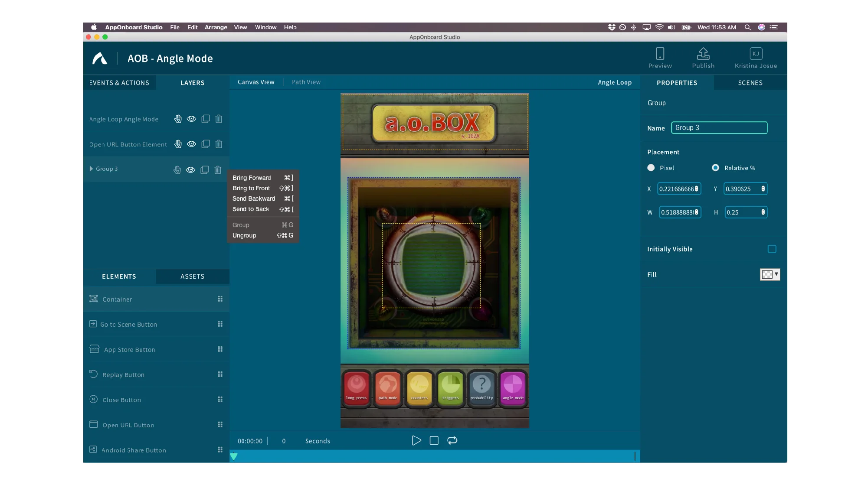
Task: Delete the Group 3 layer
Action: [x=218, y=170]
